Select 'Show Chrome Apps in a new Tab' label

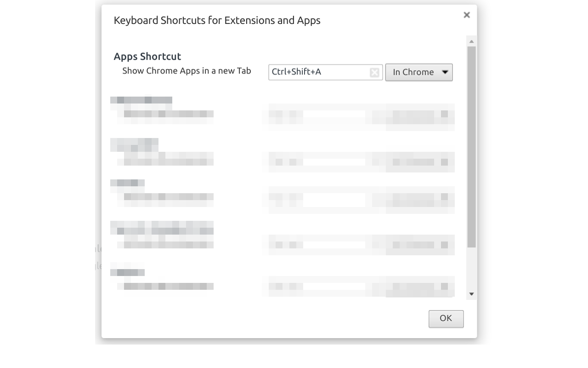tap(187, 71)
